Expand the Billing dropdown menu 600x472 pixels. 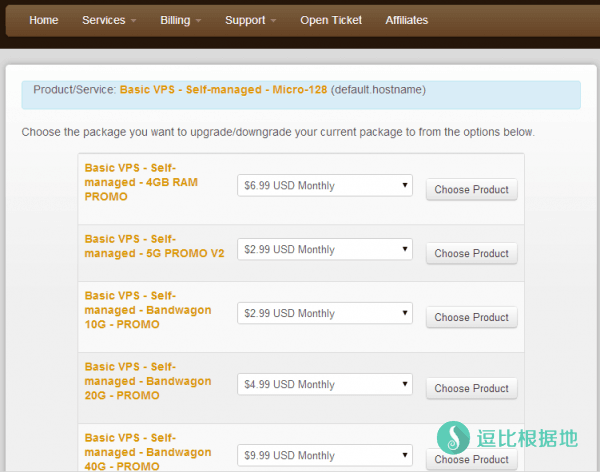coord(181,20)
